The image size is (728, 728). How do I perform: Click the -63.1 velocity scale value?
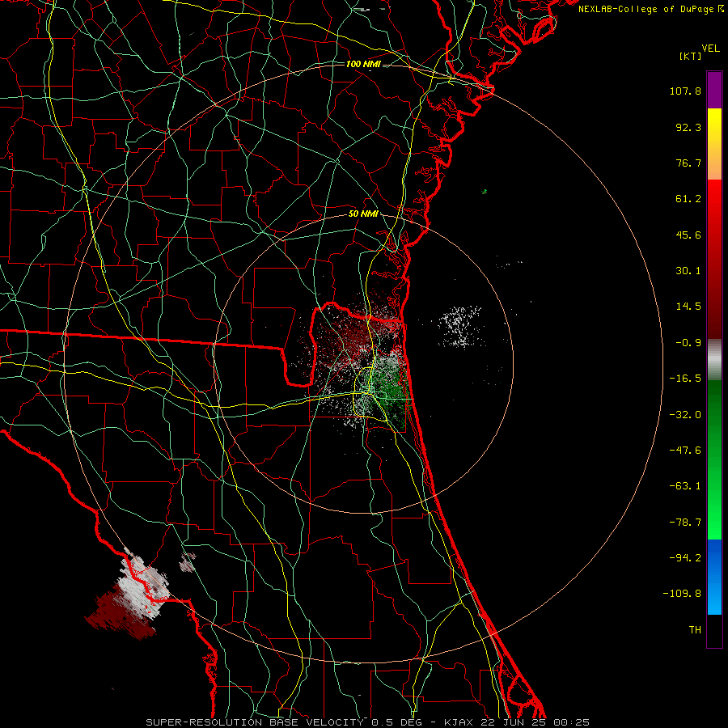[x=685, y=486]
